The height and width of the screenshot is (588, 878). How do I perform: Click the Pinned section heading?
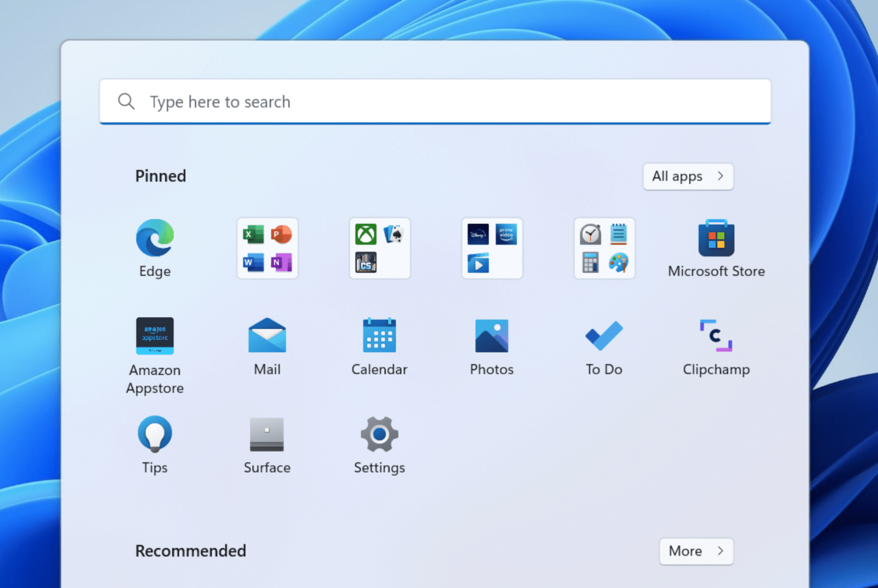pyautogui.click(x=161, y=176)
